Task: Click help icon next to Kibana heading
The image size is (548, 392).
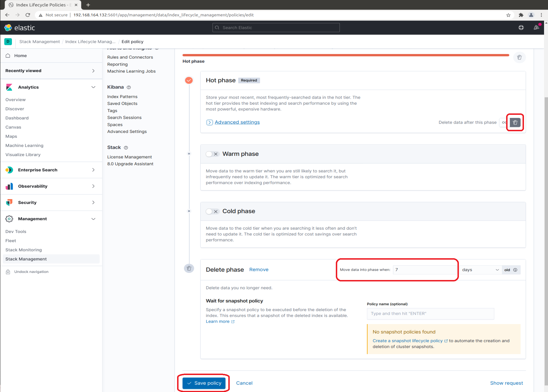Action: pyautogui.click(x=129, y=87)
